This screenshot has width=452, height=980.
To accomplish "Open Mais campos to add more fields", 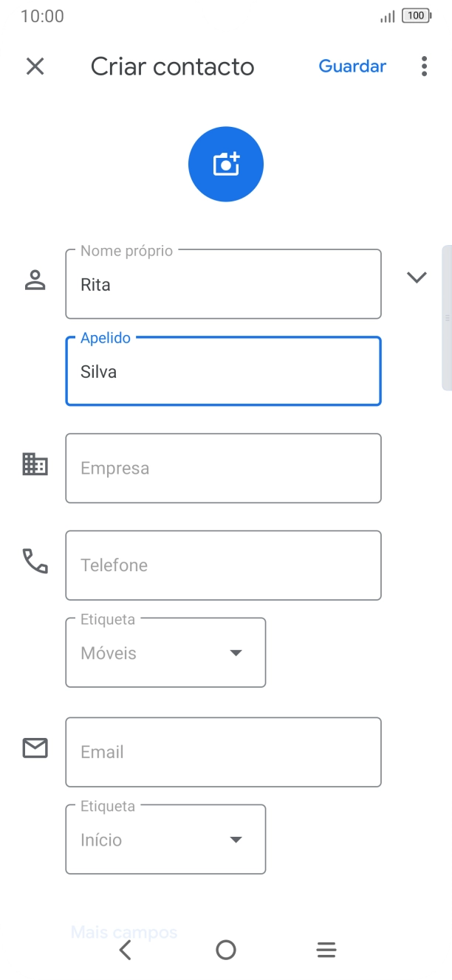I will tap(125, 931).
